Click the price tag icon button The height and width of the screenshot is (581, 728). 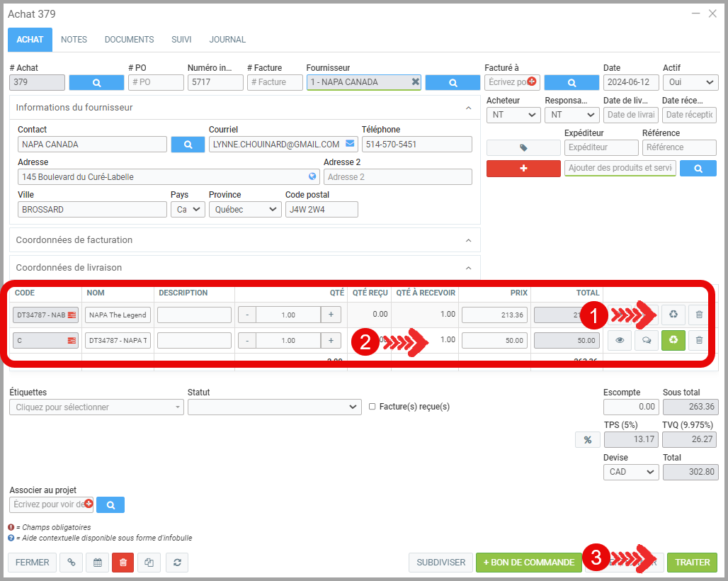point(523,147)
